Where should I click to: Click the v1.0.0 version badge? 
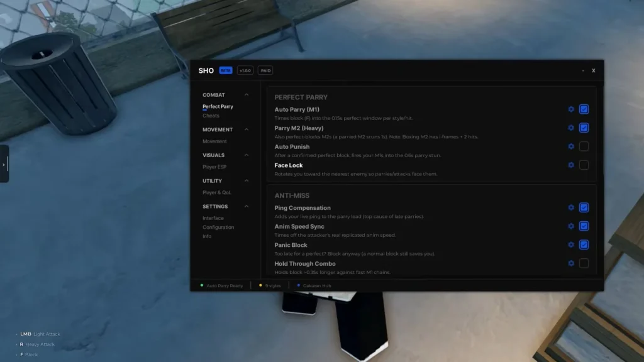click(245, 70)
